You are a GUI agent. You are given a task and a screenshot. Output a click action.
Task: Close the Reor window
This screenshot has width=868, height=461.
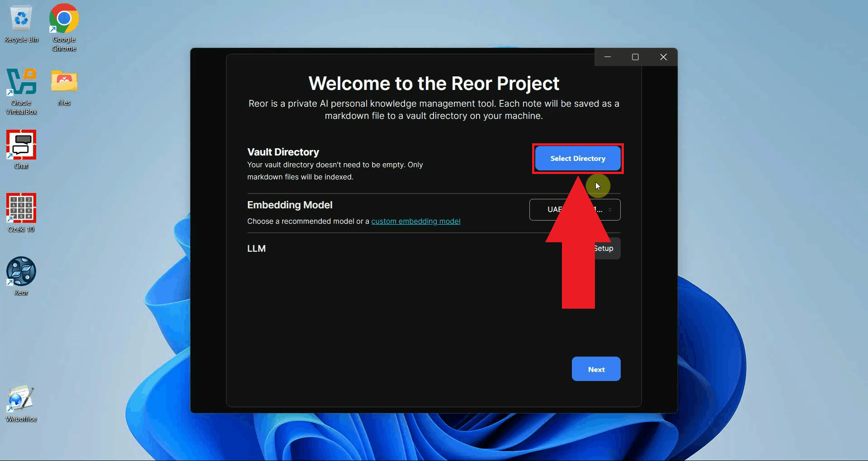663,57
